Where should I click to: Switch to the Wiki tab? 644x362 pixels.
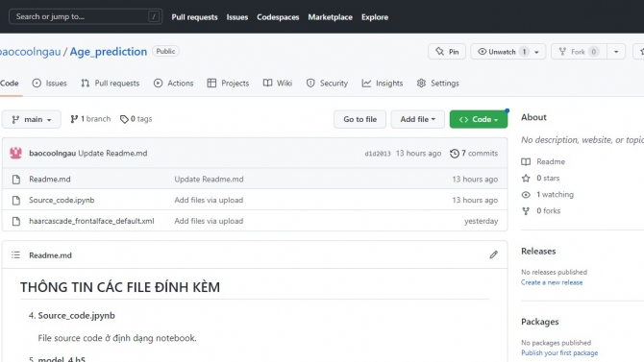278,84
